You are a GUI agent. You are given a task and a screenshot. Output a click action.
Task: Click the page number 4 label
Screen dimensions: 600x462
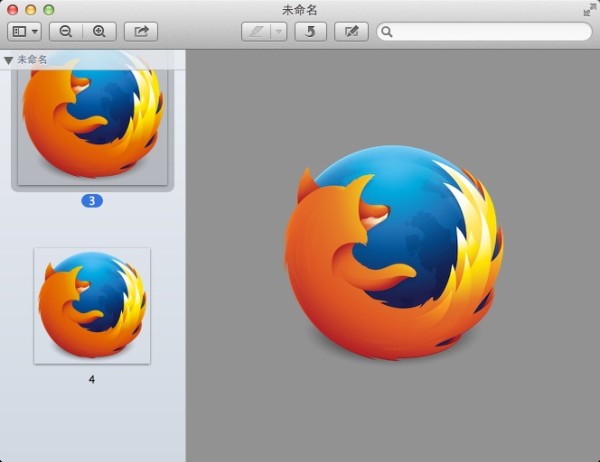tap(92, 380)
